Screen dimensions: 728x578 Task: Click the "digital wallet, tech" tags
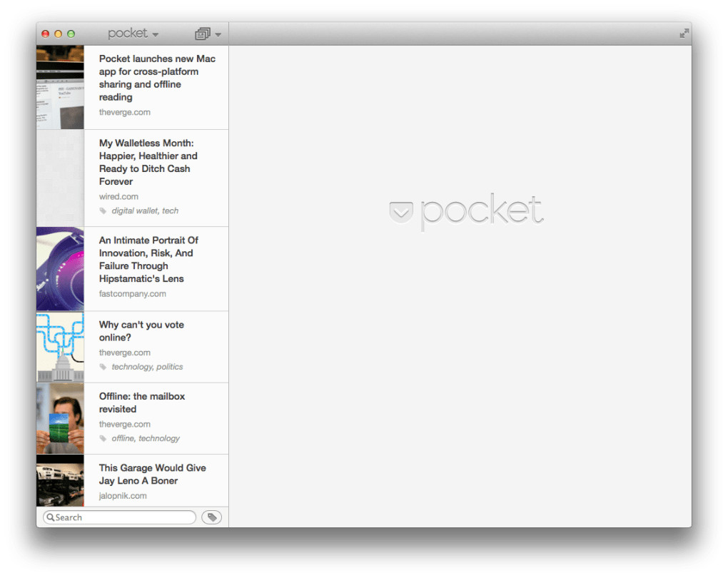point(145,211)
